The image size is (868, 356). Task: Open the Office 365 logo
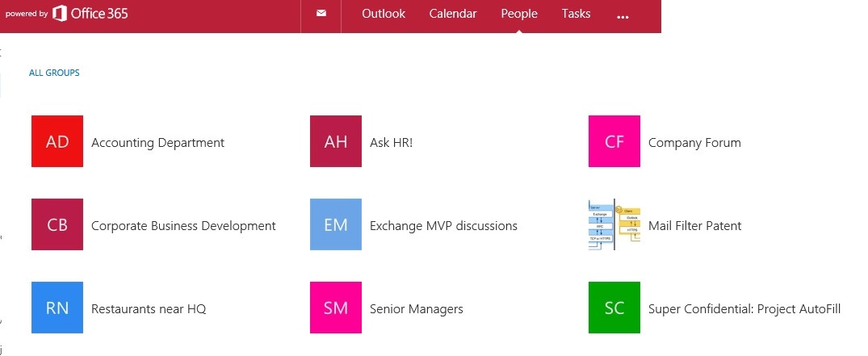(90, 13)
